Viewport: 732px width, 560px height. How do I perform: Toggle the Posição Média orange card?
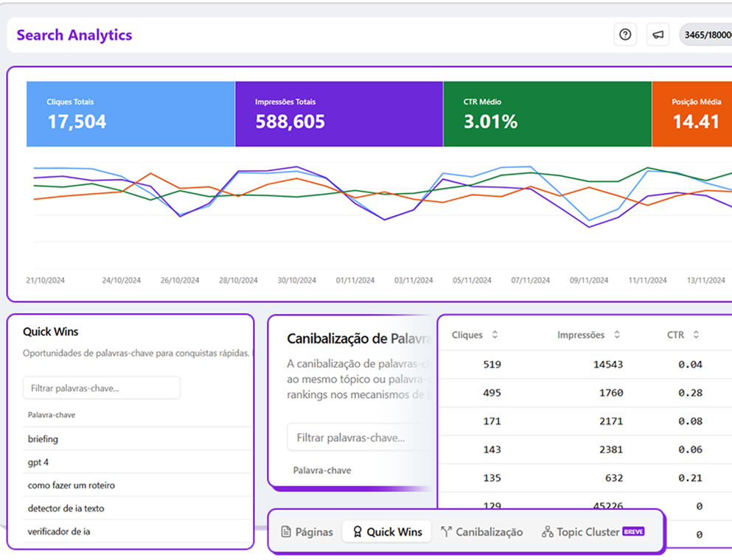(691, 114)
